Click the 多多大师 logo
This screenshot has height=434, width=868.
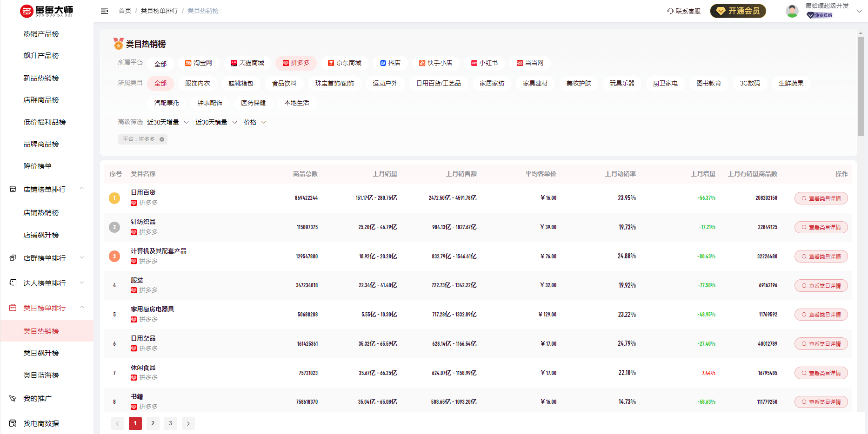[47, 11]
